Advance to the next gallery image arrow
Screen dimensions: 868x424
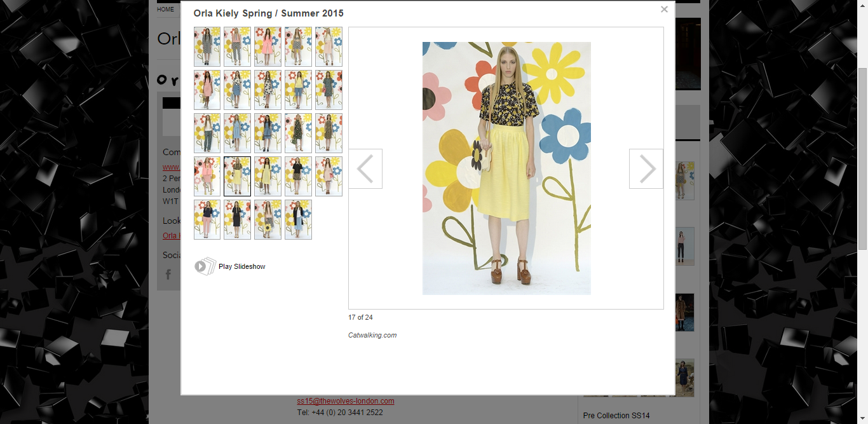(x=646, y=168)
